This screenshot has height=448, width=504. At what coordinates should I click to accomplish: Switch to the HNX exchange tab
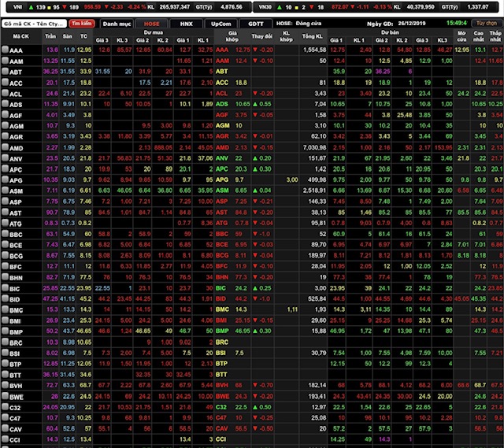185,24
